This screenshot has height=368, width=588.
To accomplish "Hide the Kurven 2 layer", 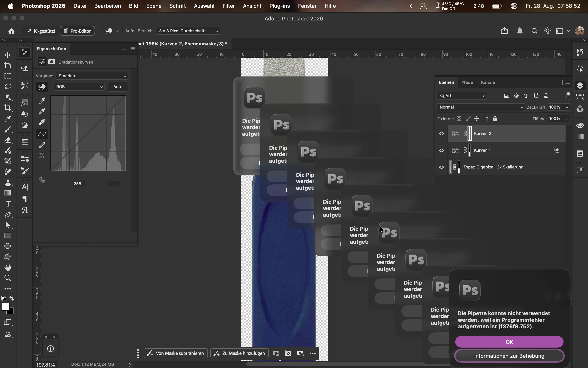I will (x=441, y=134).
